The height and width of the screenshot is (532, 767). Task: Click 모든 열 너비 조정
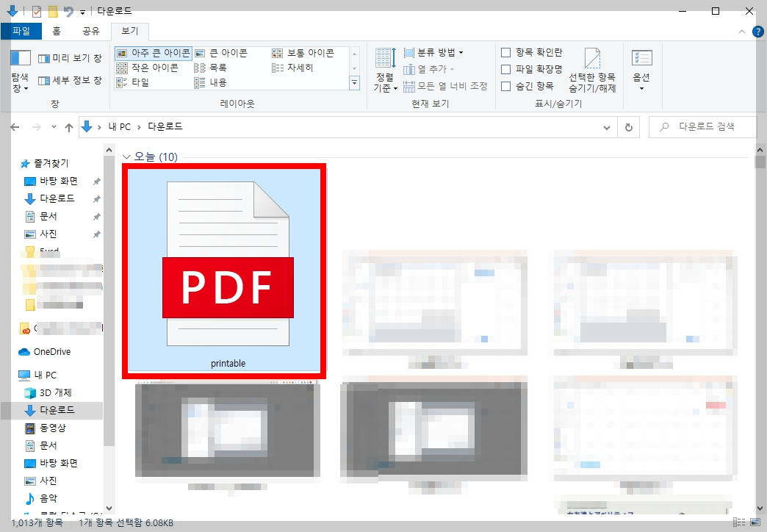[x=445, y=86]
